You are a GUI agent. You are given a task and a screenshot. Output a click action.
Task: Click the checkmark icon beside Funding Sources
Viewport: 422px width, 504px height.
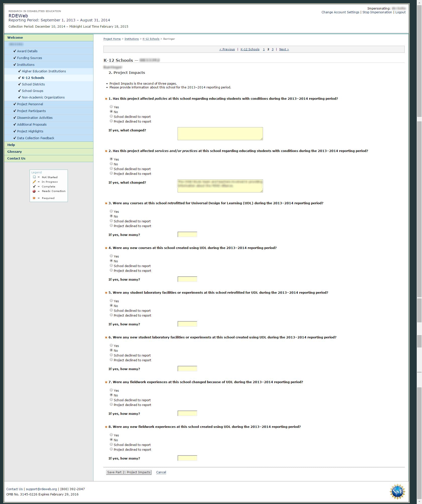coord(15,58)
